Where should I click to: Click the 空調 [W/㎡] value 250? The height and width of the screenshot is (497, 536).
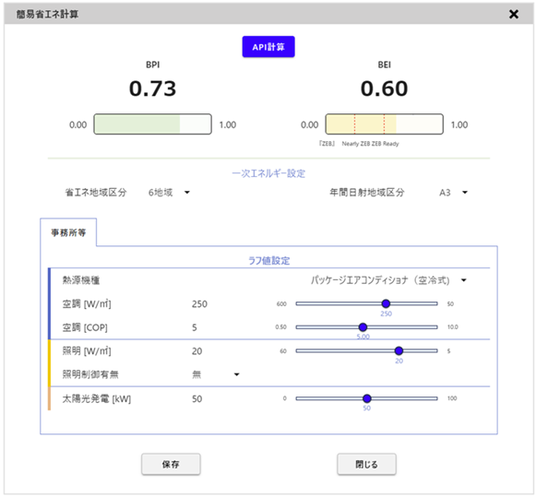tap(200, 304)
